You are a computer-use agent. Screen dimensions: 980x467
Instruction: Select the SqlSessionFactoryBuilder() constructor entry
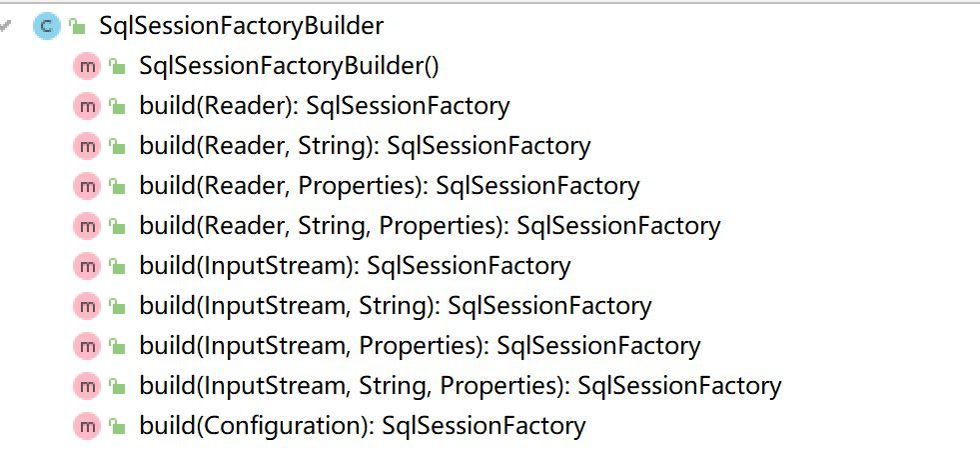(x=290, y=66)
